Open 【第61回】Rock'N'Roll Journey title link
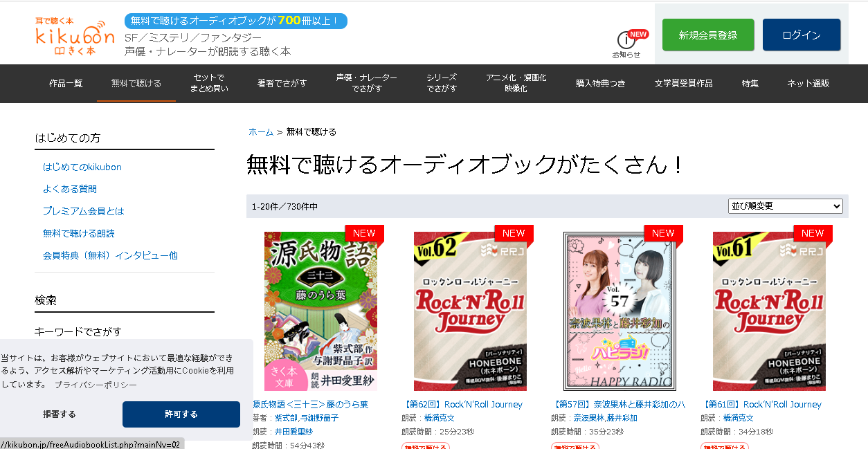 [761, 405]
